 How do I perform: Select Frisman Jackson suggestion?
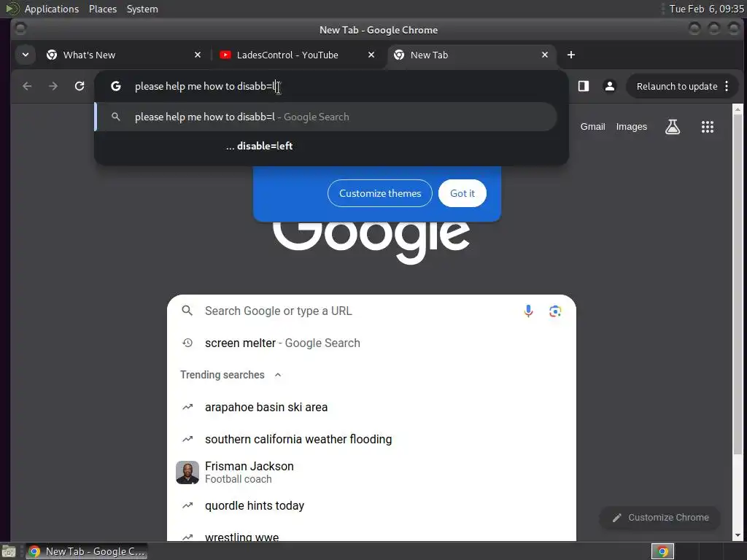pyautogui.click(x=371, y=472)
